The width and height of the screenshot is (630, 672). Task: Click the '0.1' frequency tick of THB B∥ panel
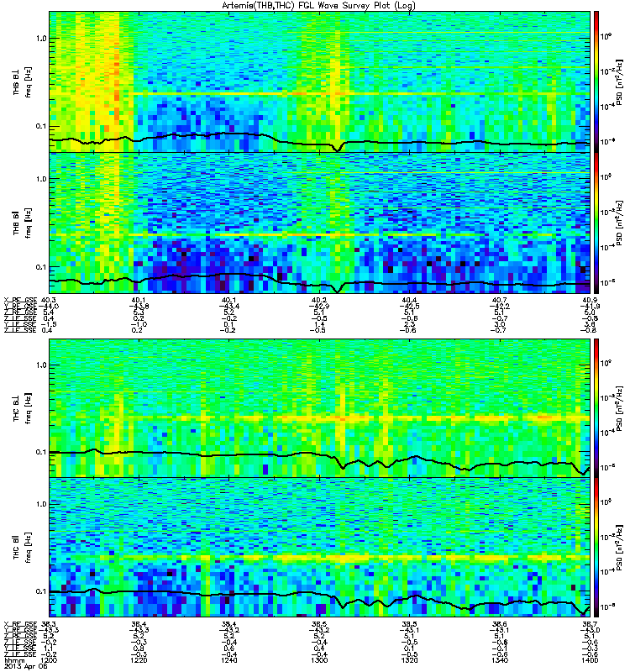point(41,267)
